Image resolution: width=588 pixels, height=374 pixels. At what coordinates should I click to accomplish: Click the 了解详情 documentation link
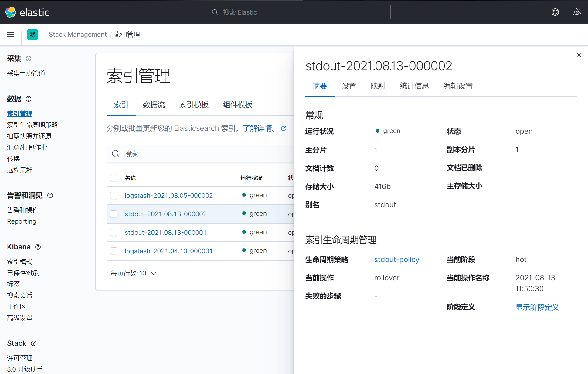coord(260,128)
